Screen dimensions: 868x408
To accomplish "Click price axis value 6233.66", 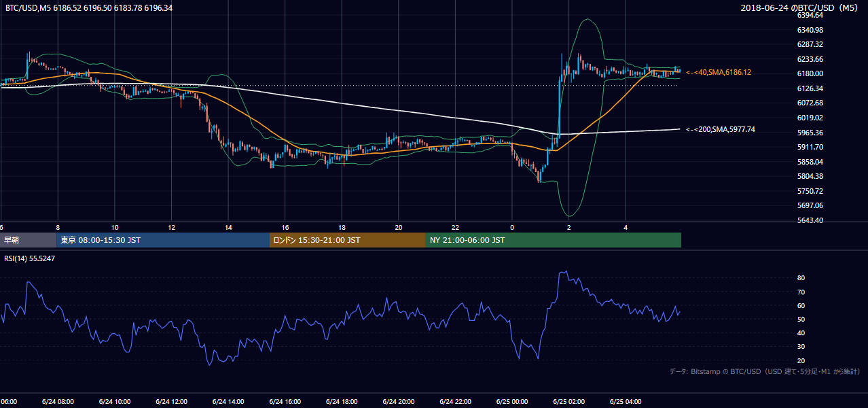I will click(810, 59).
